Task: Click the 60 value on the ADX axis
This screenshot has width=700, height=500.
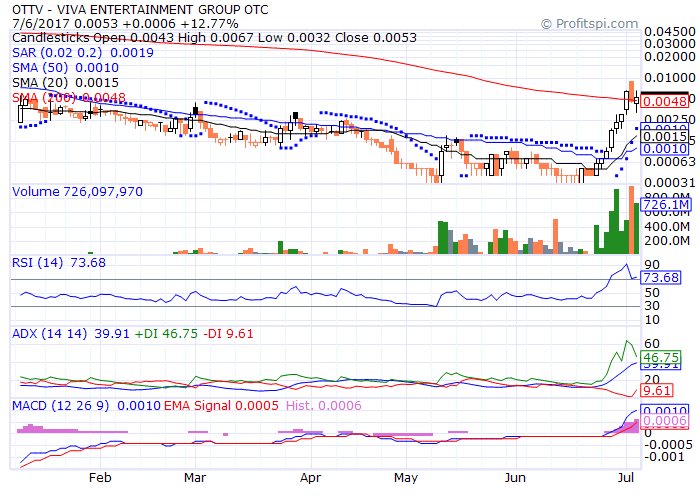Action: pos(652,343)
